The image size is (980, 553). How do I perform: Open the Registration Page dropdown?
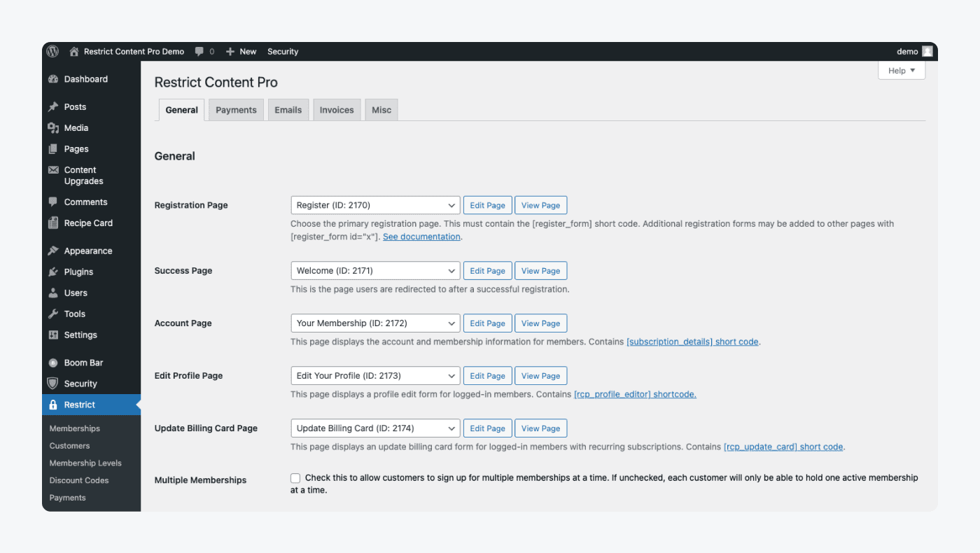click(375, 204)
